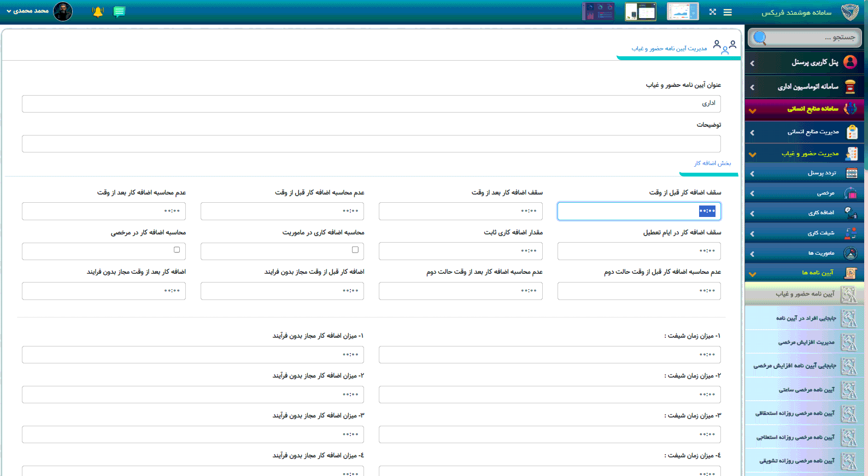
Task: Click the مرخصی sidebar icon
Action: 850,193
